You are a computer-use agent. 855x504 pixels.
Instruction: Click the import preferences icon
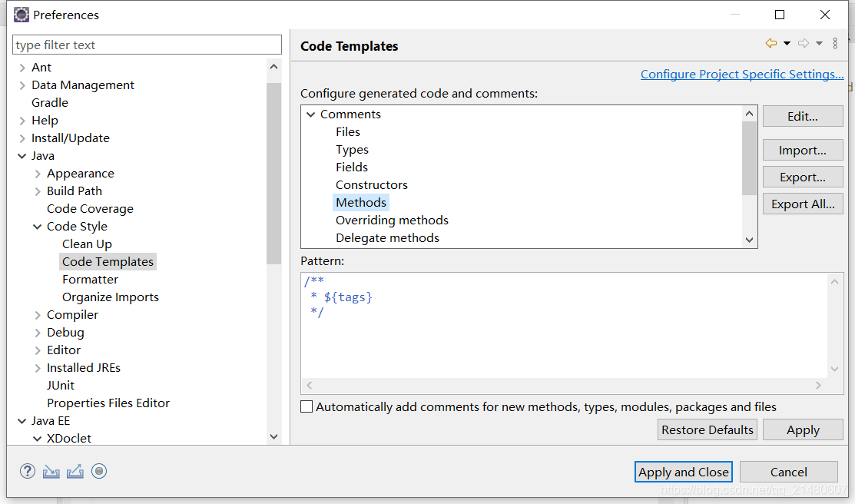pos(51,471)
